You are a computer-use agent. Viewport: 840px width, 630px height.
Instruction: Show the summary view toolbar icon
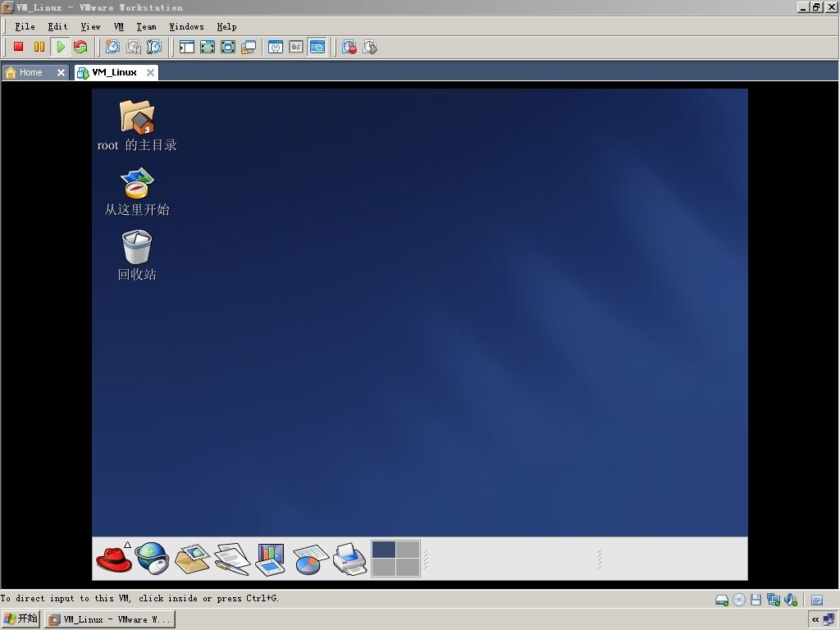click(276, 47)
